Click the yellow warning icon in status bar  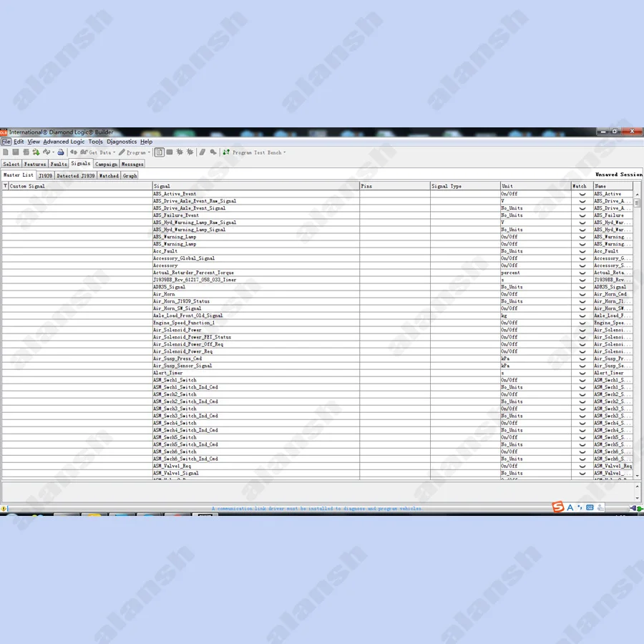(x=4, y=509)
